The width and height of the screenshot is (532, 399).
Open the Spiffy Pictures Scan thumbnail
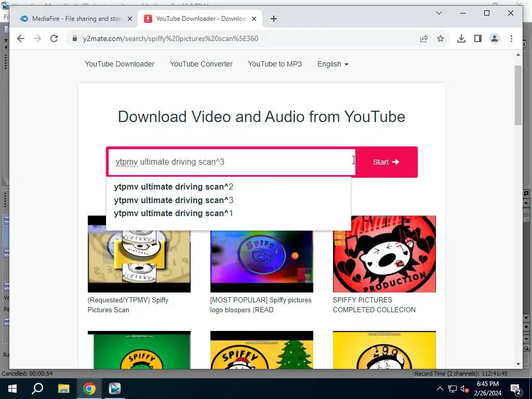pos(139,261)
